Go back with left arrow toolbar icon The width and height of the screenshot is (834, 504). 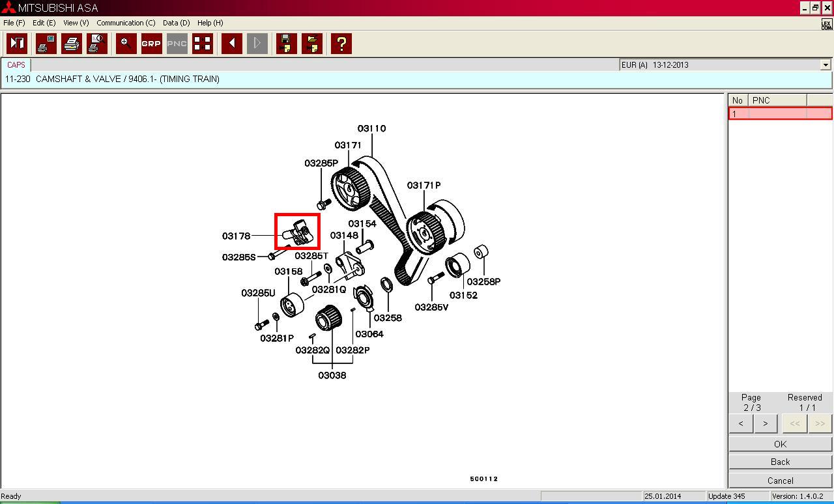232,44
